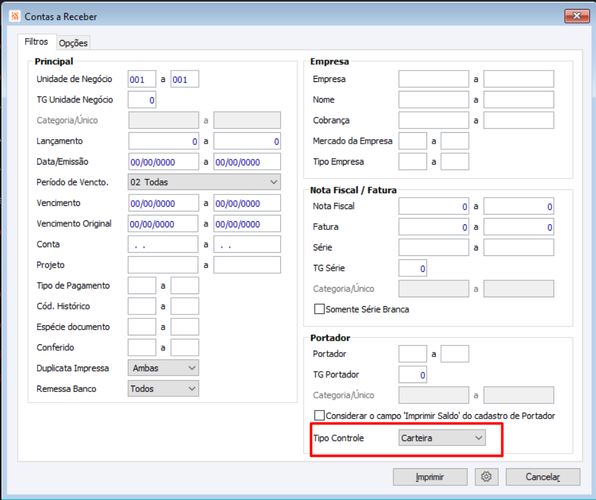596x500 pixels.
Task: Toggle Considerar o campo 'Imprimir Saldo' checkbox
Action: point(319,415)
